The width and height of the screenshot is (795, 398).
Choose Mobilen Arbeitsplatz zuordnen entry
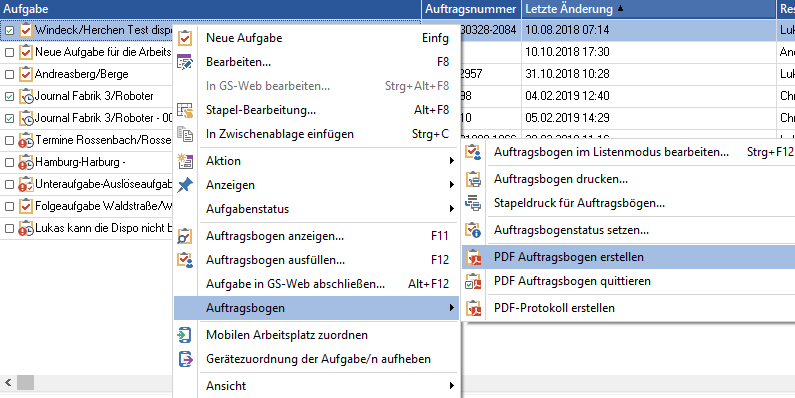click(x=316, y=335)
